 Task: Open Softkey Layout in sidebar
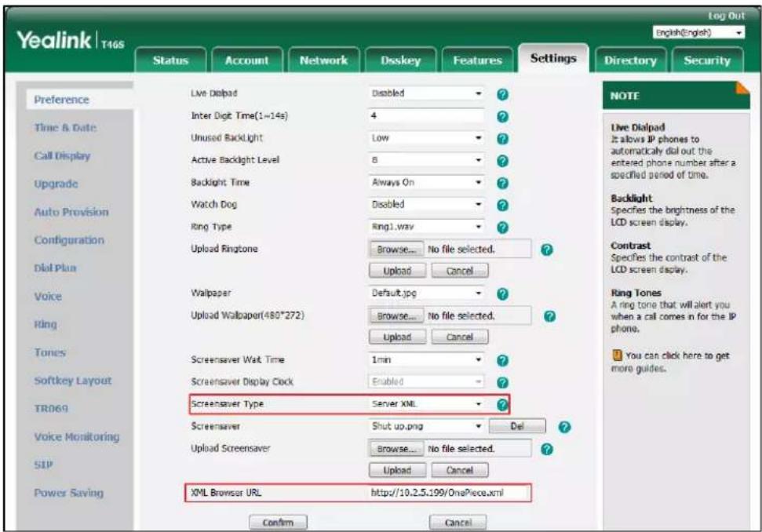(x=73, y=381)
